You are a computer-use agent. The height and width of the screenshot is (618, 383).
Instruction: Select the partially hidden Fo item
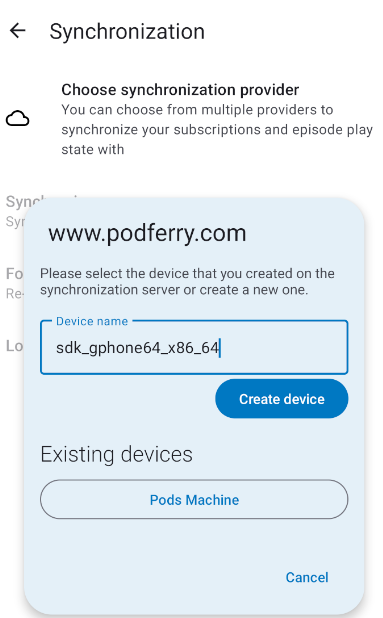tap(14, 274)
